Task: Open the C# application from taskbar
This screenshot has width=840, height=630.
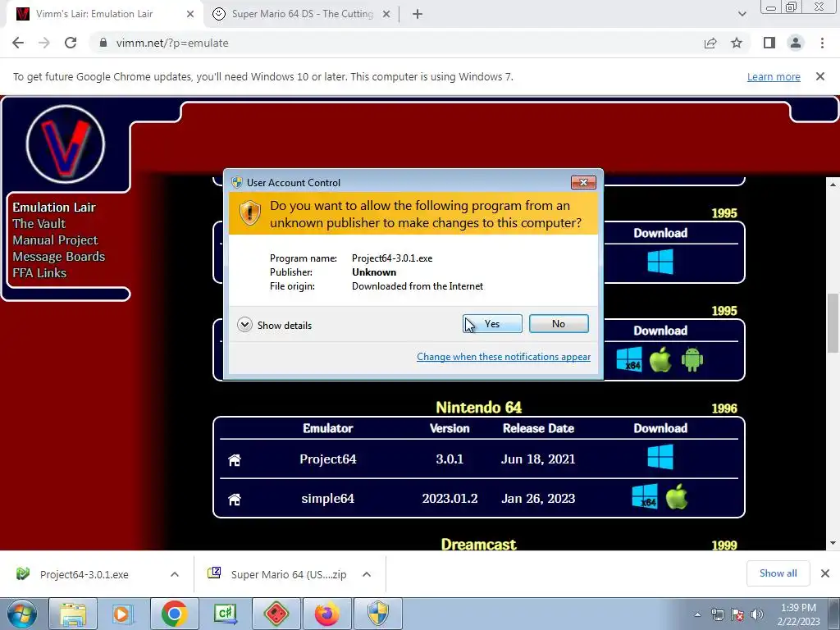Action: point(225,614)
